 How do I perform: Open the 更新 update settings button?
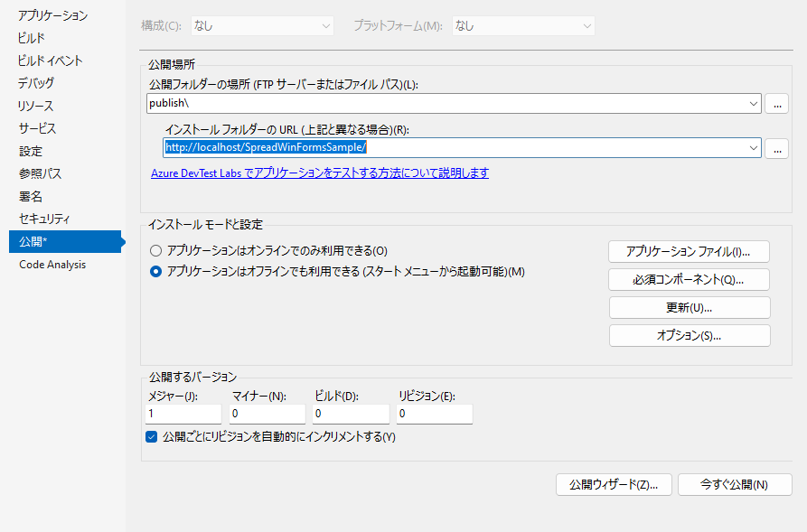(x=690, y=307)
